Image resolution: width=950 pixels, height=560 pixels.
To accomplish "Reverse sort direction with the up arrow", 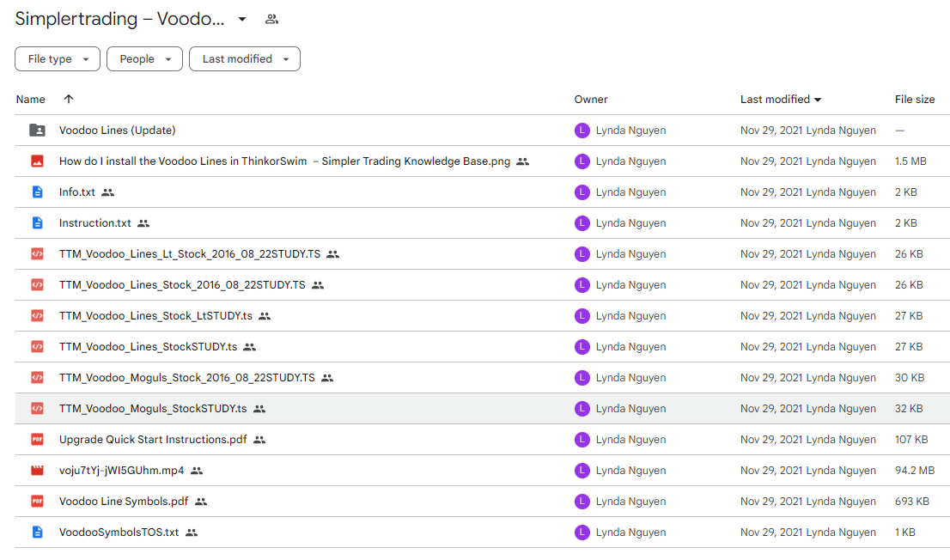I will 69,99.
